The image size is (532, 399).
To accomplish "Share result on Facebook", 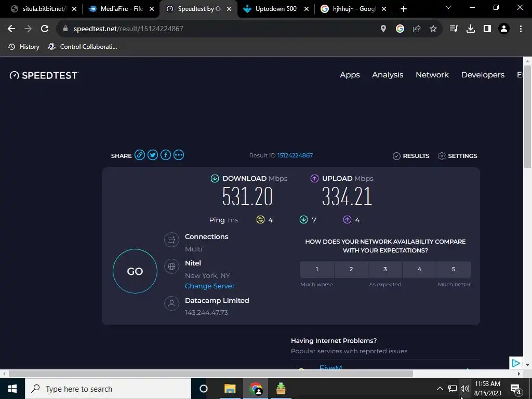I will click(x=166, y=155).
